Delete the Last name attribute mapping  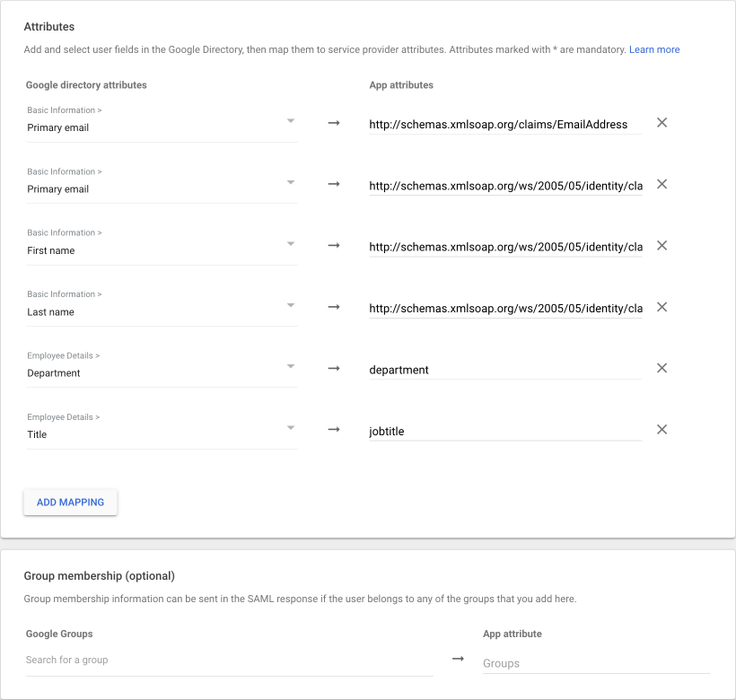(x=662, y=307)
